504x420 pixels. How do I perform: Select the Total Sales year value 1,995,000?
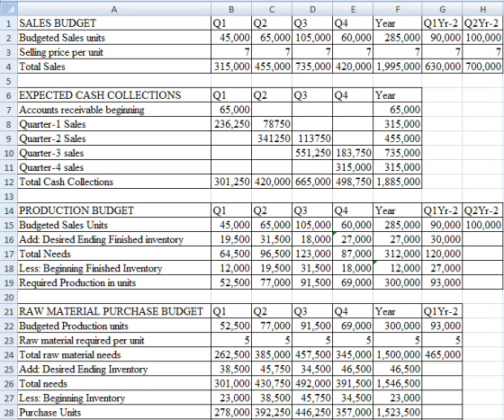coord(397,67)
